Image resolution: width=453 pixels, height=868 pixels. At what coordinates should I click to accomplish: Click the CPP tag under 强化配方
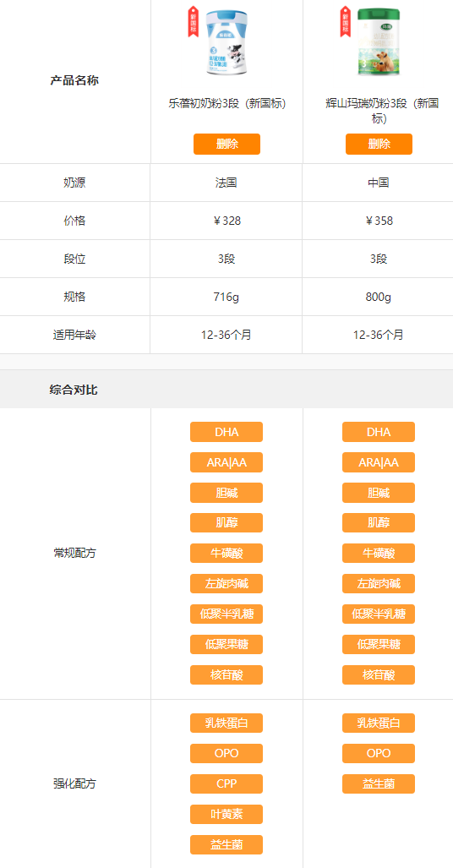click(x=226, y=783)
